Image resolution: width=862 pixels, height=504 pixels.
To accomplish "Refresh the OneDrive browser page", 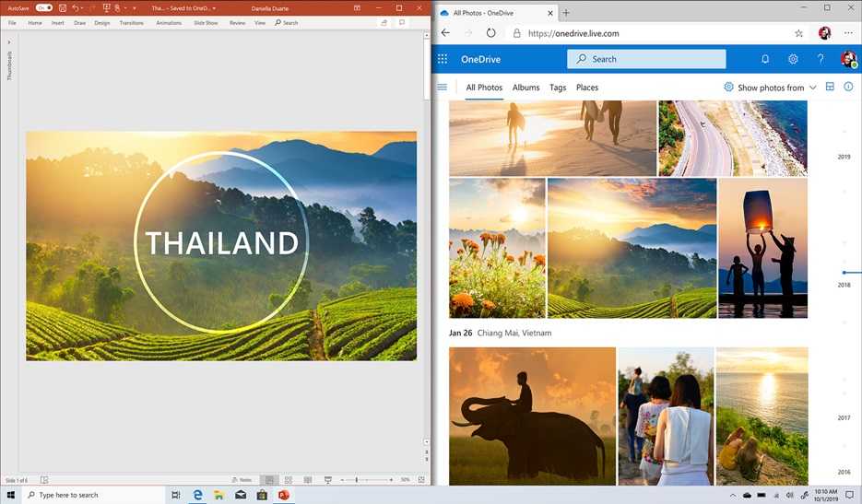I will click(x=491, y=33).
